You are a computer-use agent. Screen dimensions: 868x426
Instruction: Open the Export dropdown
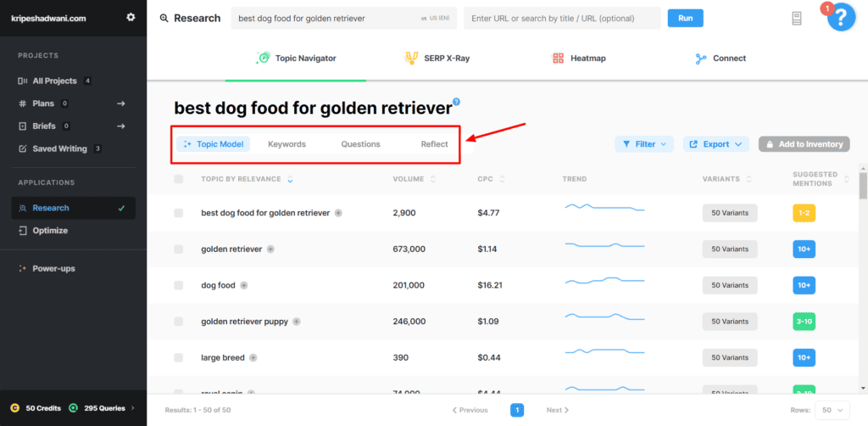(x=715, y=144)
